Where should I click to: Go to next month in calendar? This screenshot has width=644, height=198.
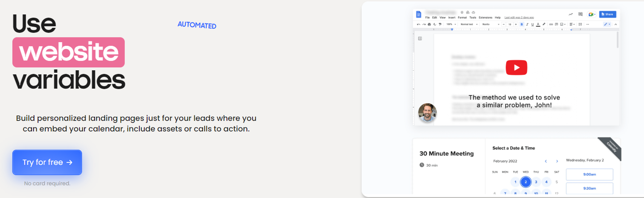(x=557, y=161)
